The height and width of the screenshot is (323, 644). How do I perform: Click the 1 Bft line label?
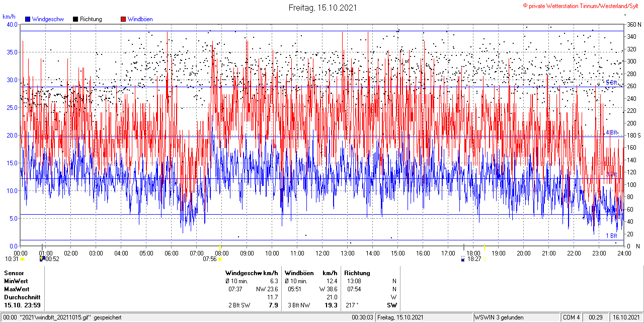coord(611,235)
